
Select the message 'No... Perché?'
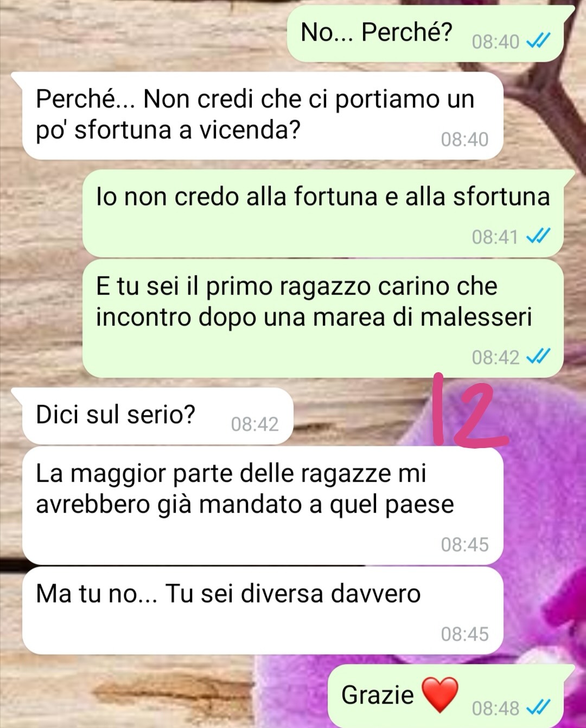point(429,34)
